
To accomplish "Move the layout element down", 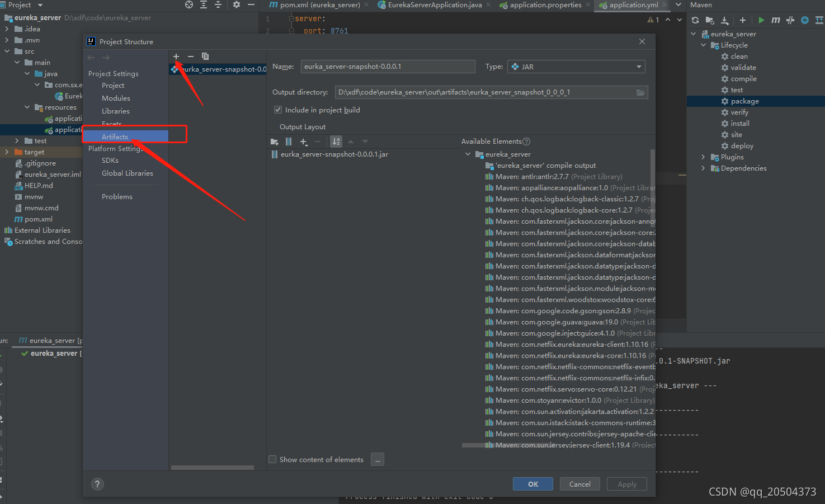I will pyautogui.click(x=365, y=142).
